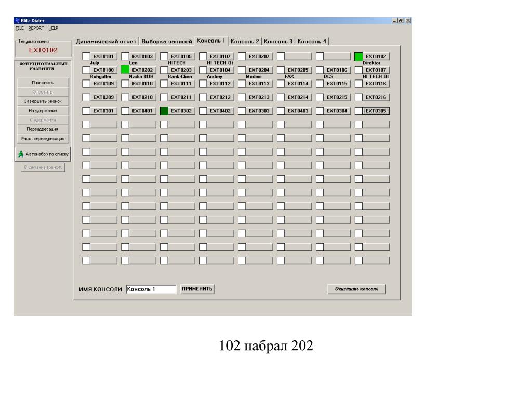Toggle the checkbox next to EXT0108
Image resolution: width=532 pixels, height=399 pixels.
[86, 70]
